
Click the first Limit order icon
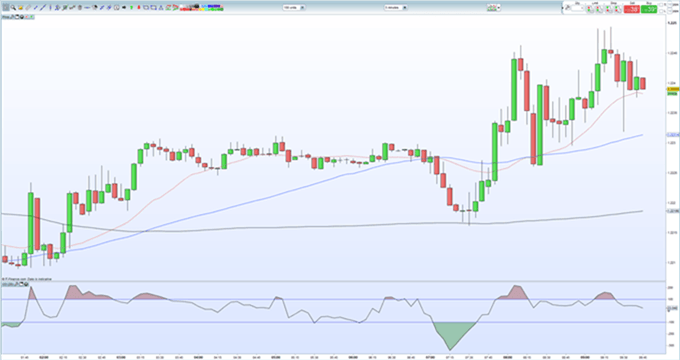tap(590, 9)
